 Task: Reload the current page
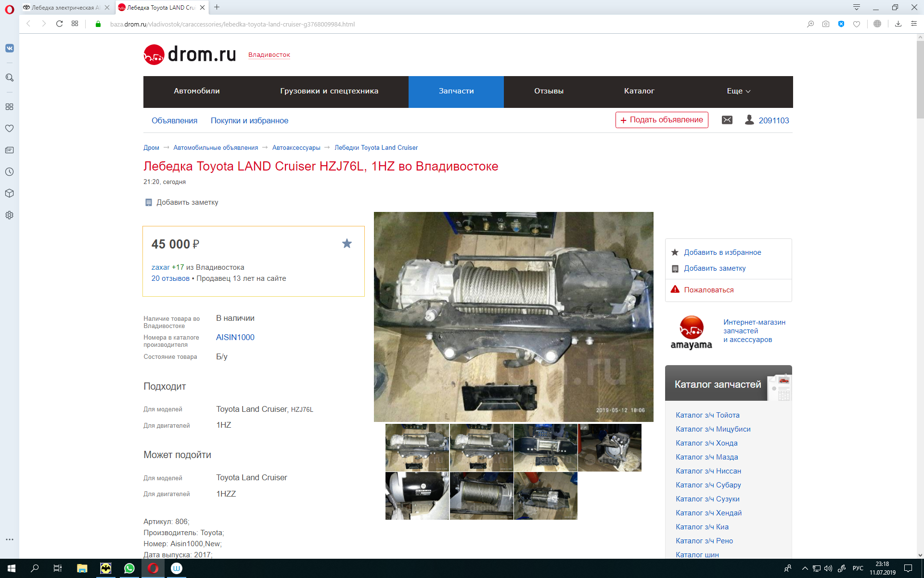pos(59,24)
